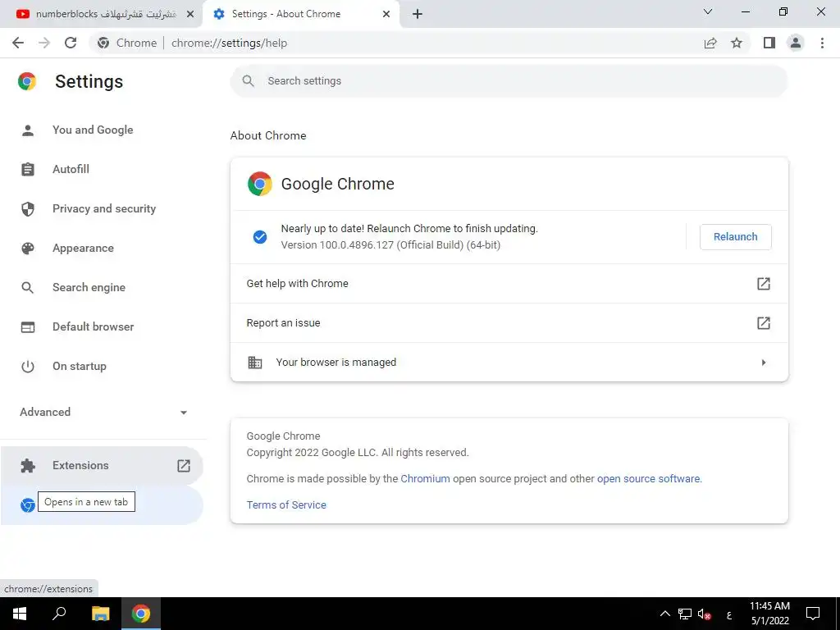Image resolution: width=840 pixels, height=630 pixels.
Task: Open the profile avatar menu
Action: pyautogui.click(x=796, y=43)
